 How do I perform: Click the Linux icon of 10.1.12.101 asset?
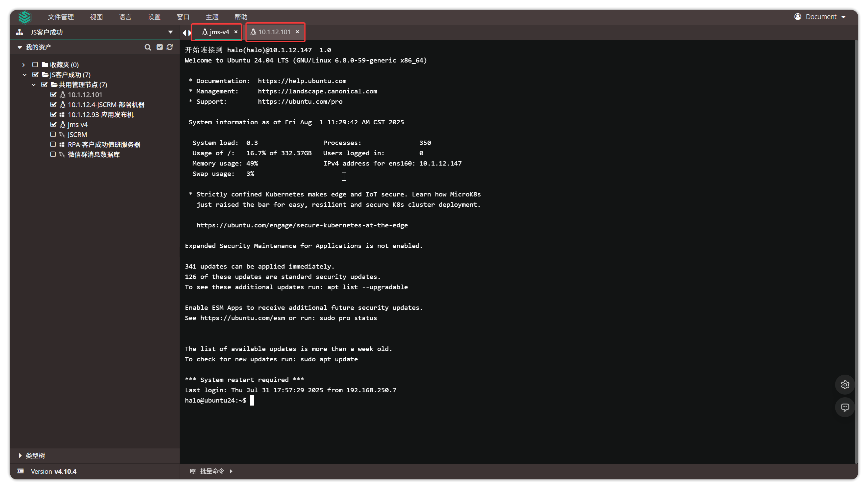pos(62,95)
